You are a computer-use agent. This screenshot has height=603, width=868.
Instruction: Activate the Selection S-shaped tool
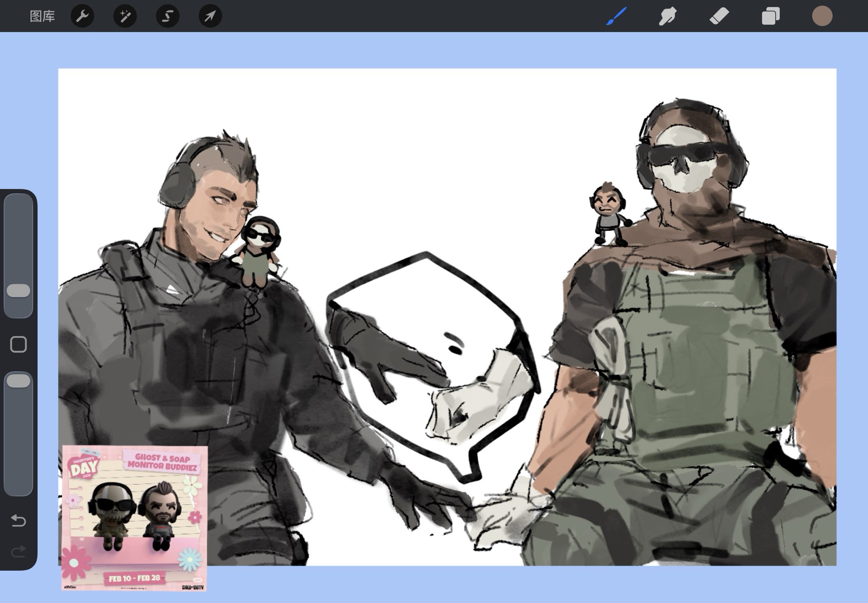167,17
